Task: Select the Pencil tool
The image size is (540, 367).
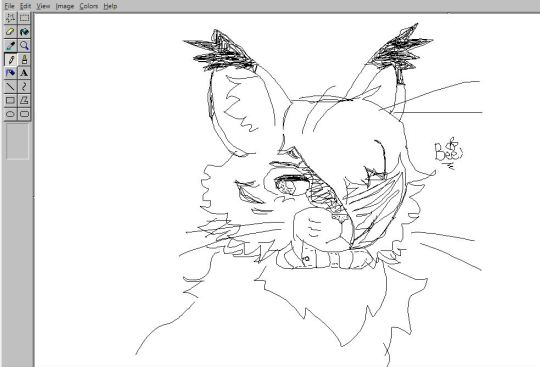Action: 10,59
